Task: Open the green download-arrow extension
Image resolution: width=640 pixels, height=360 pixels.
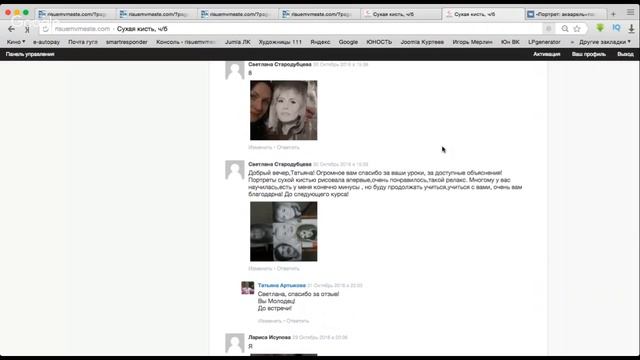Action: pyautogui.click(x=600, y=28)
